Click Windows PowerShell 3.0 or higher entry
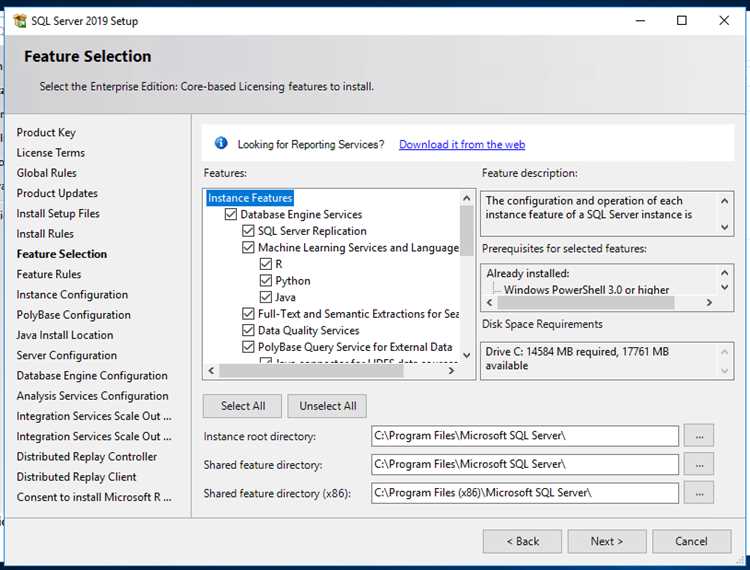This screenshot has width=750, height=570. click(586, 290)
